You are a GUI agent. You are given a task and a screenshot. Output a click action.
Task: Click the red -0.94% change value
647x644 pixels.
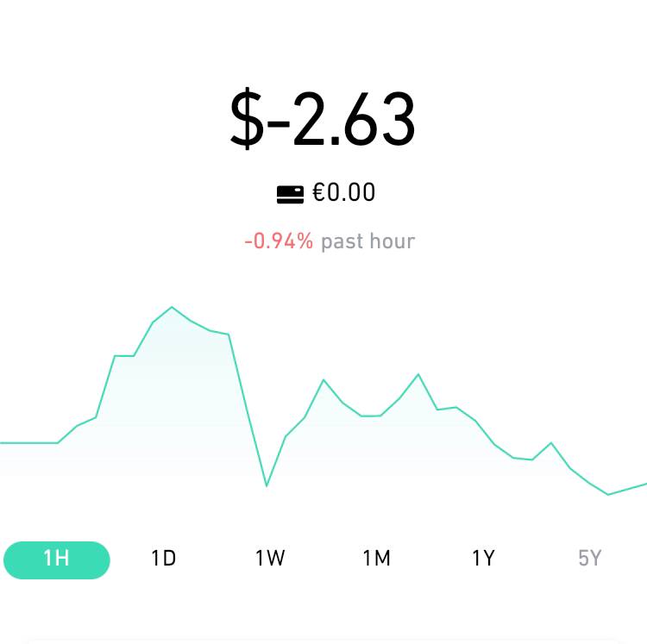(x=279, y=241)
